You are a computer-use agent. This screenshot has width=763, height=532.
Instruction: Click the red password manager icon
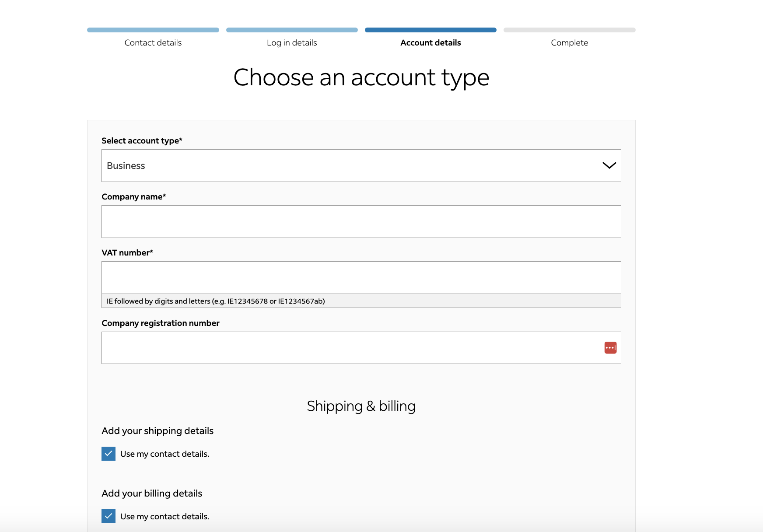[610, 348]
